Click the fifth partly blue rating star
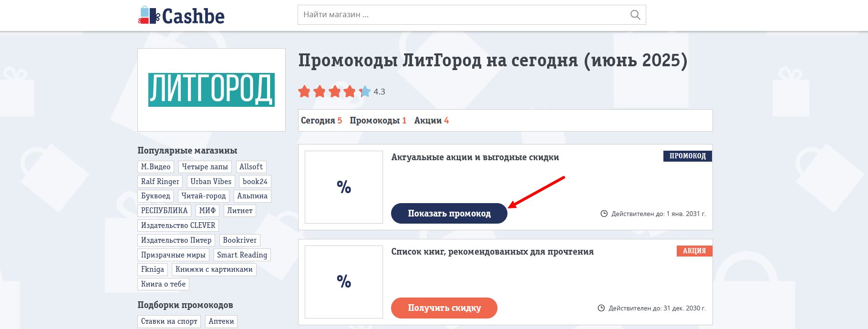 pos(365,91)
